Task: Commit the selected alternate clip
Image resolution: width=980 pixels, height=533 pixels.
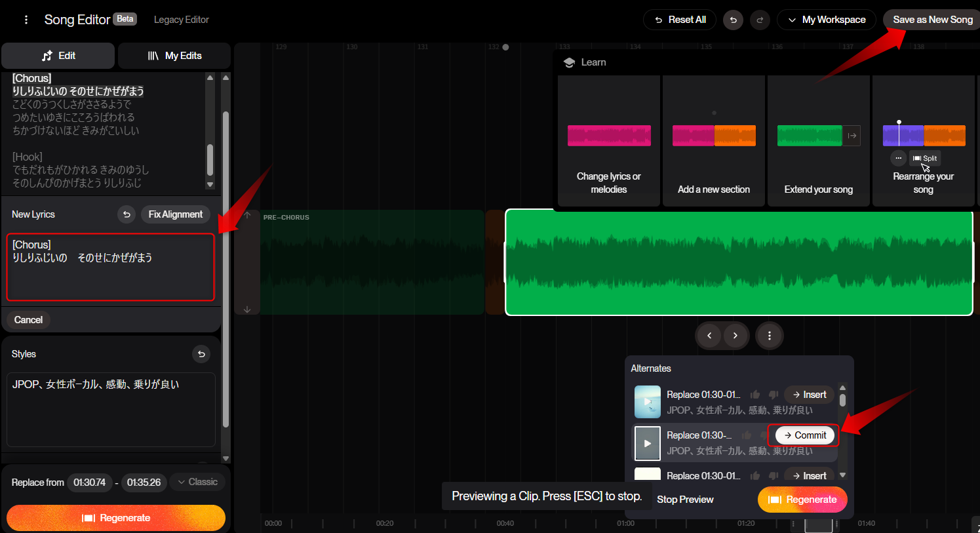Action: [x=805, y=435]
